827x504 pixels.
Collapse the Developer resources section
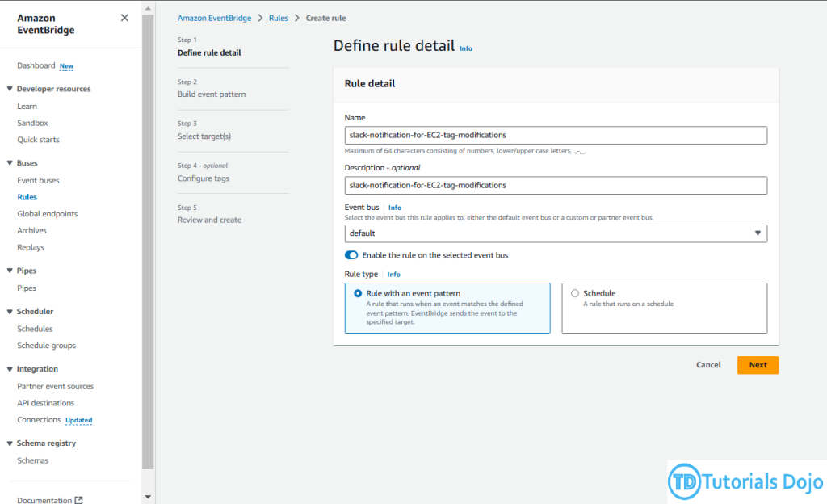(10, 89)
